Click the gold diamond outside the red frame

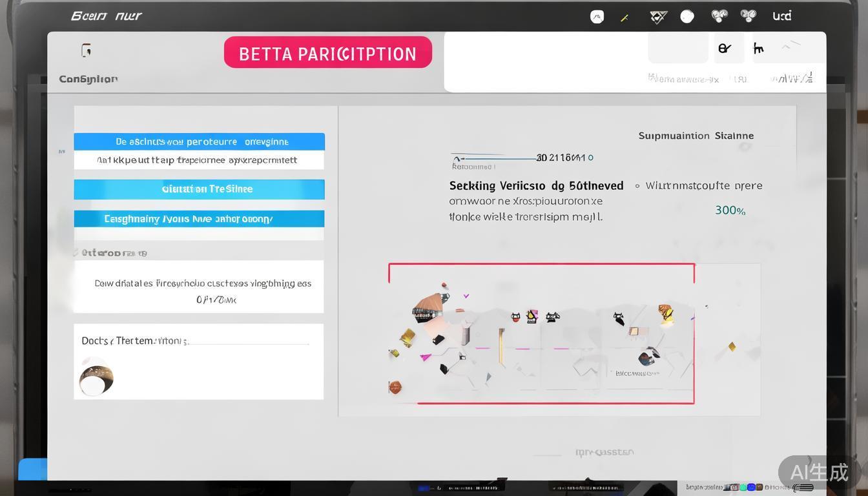tap(732, 347)
